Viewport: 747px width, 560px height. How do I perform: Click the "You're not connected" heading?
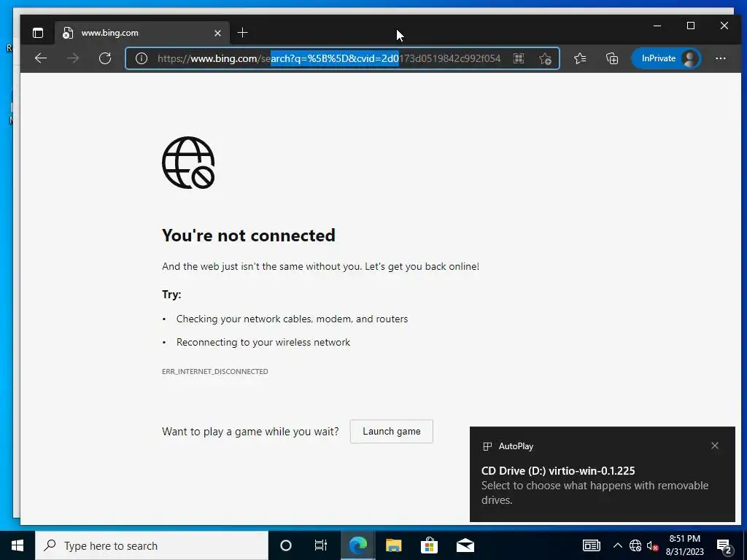249,236
